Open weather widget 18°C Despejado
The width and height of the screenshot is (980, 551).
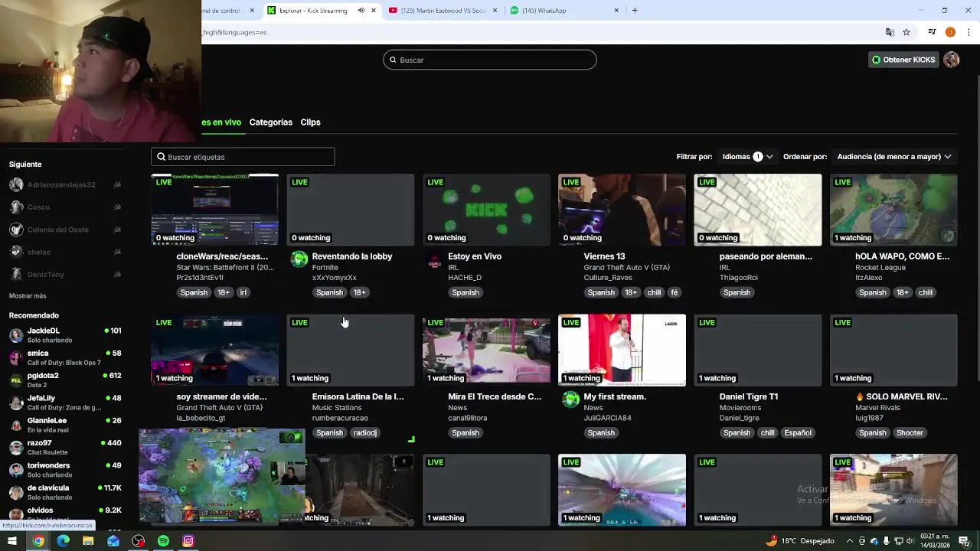[x=799, y=541]
